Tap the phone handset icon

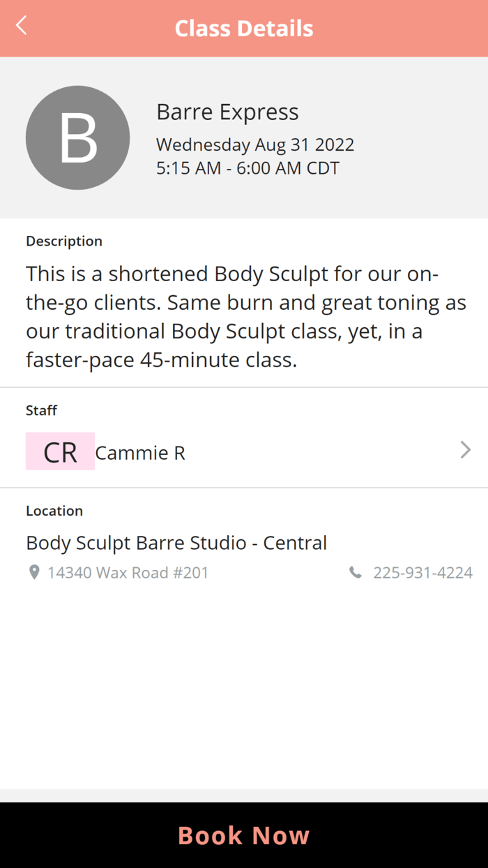356,572
